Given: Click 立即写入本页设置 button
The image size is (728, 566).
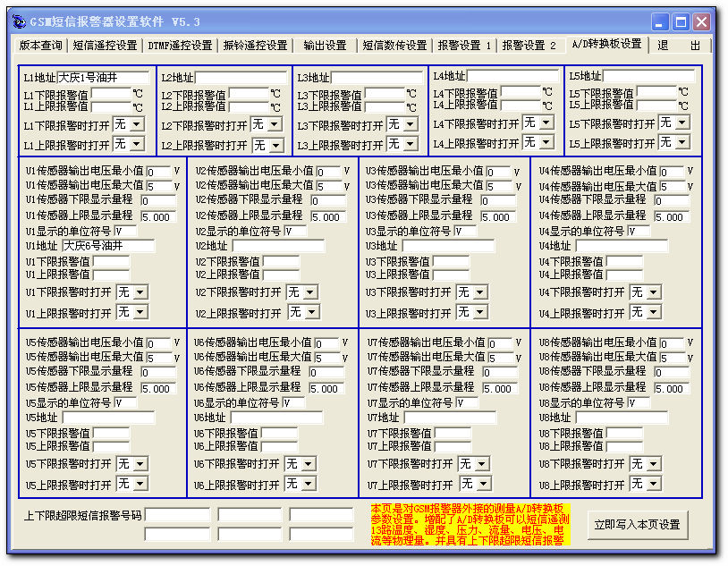Looking at the screenshot, I should pyautogui.click(x=637, y=525).
